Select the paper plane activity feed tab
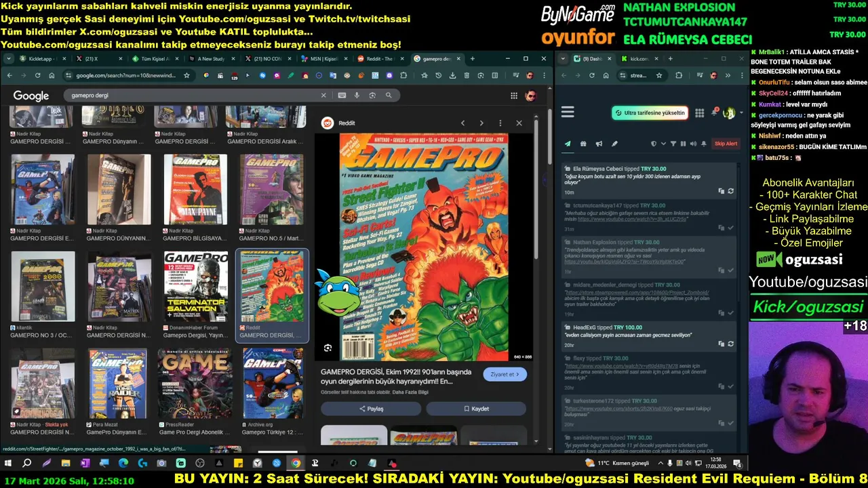The height and width of the screenshot is (488, 868). (x=568, y=144)
